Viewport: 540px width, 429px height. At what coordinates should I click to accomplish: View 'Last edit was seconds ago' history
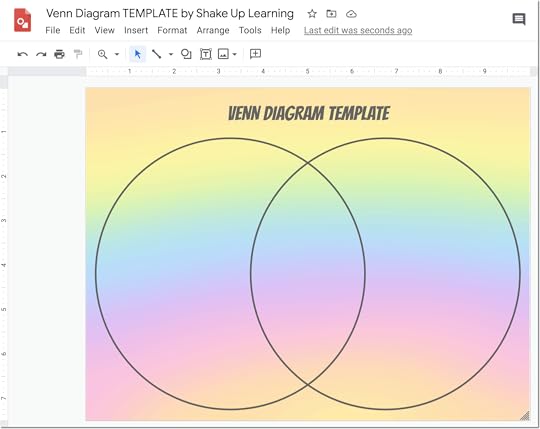[358, 30]
